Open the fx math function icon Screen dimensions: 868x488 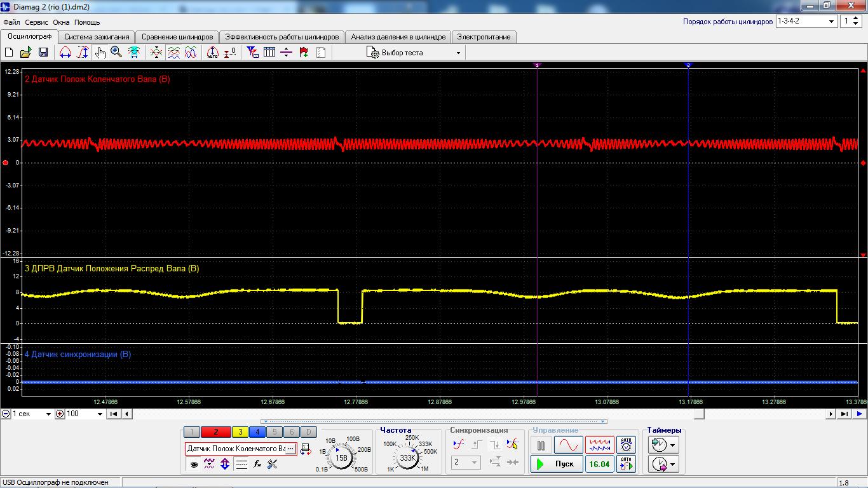(x=257, y=464)
